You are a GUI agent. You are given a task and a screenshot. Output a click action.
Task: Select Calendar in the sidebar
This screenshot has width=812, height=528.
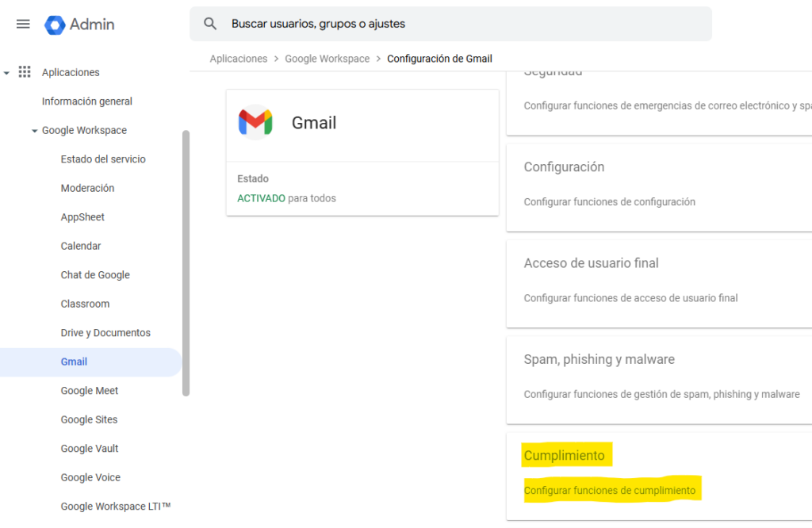point(81,246)
